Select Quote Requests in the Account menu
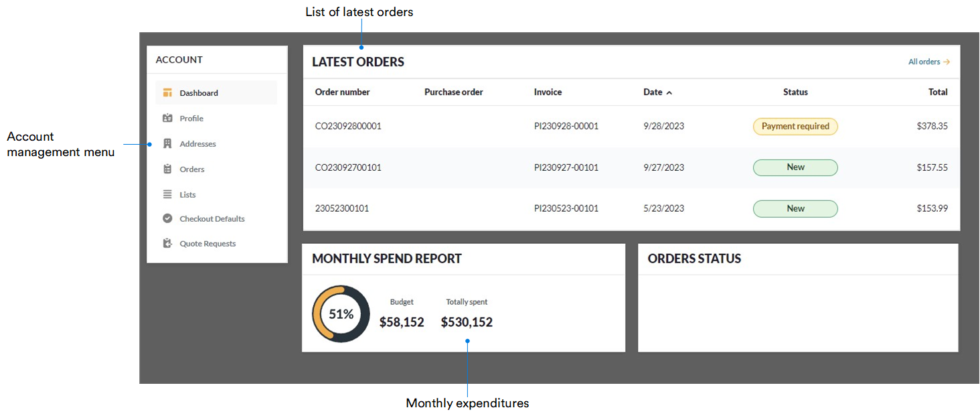The width and height of the screenshot is (980, 416). pyautogui.click(x=208, y=243)
